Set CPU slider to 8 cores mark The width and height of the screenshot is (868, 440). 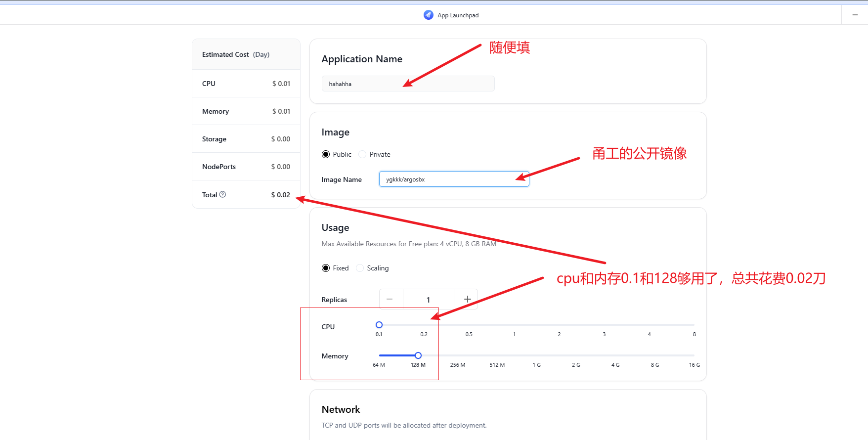pos(694,325)
